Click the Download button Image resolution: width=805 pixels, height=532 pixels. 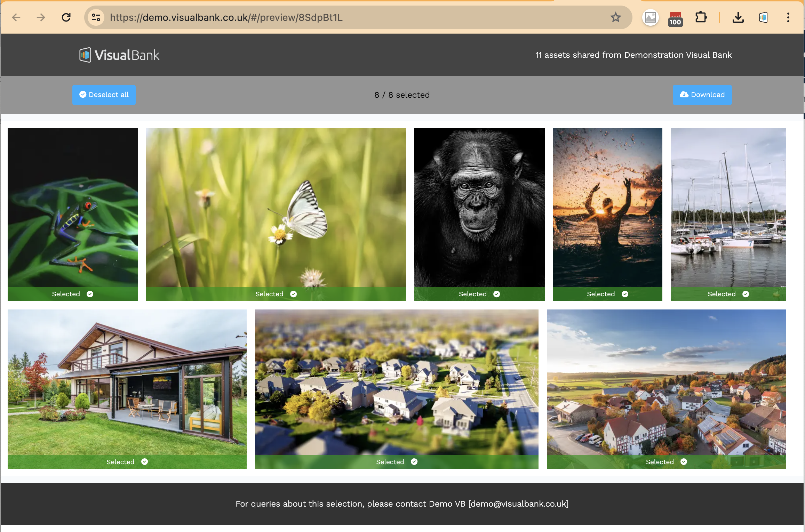click(x=702, y=95)
